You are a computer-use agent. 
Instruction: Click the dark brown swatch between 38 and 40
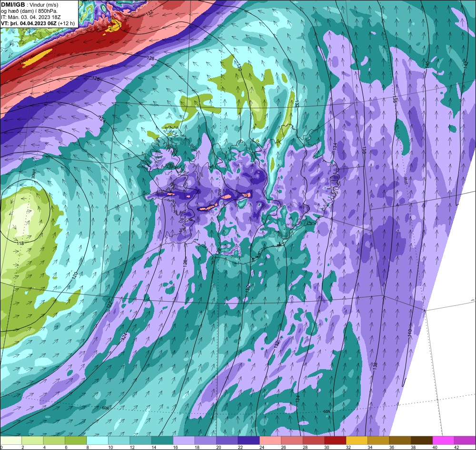422,440
